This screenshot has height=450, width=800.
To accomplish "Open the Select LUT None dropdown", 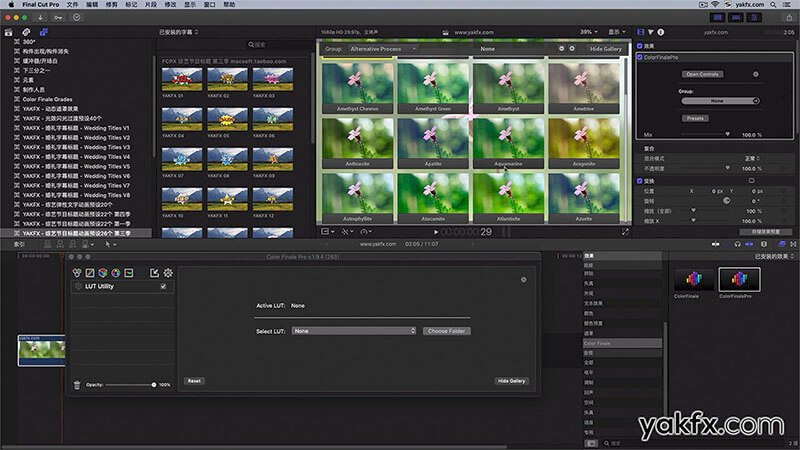I will [354, 331].
